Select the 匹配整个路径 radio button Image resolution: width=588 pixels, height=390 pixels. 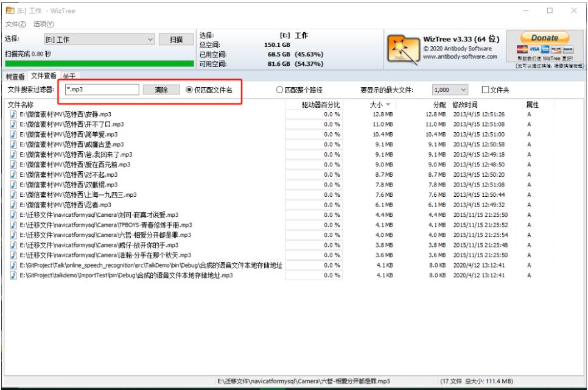pos(279,90)
